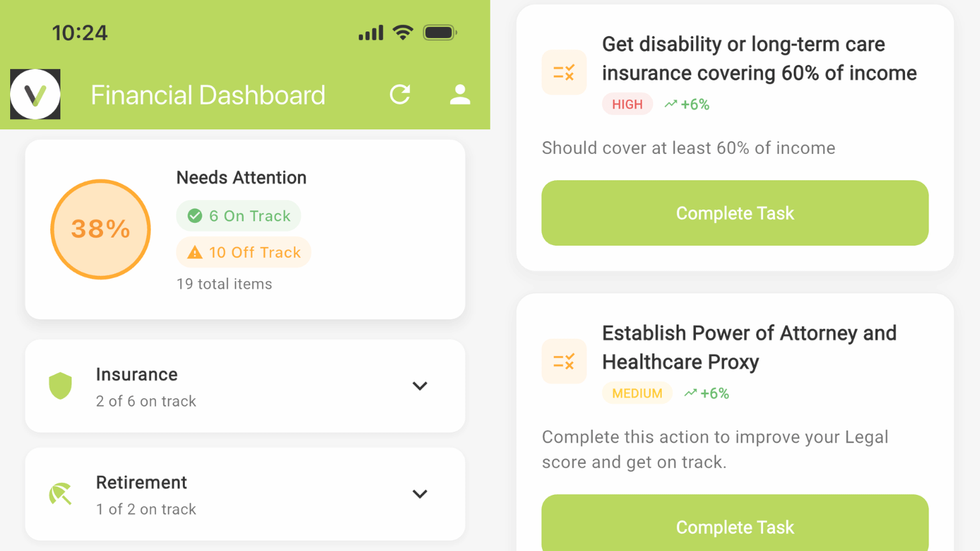Click the Wi-Fi status icon
The height and width of the screenshot is (551, 980).
click(x=403, y=32)
